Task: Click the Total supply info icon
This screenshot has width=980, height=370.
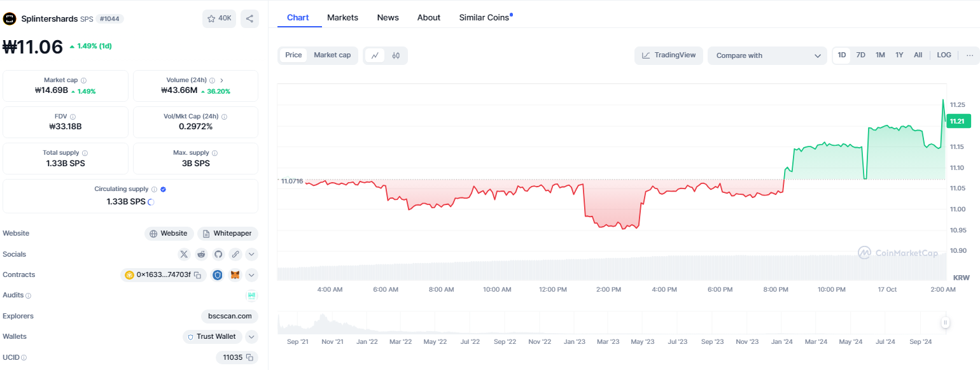Action: point(85,153)
